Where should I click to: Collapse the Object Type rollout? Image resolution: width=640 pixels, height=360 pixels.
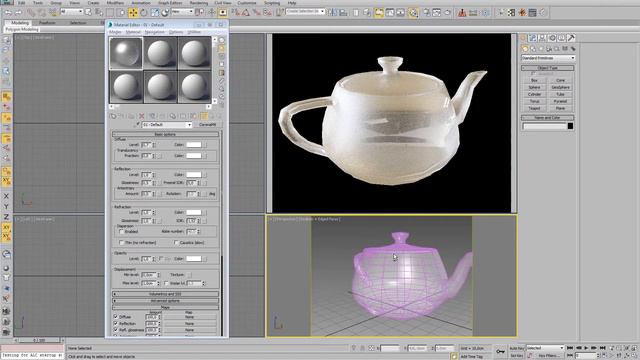coord(548,68)
